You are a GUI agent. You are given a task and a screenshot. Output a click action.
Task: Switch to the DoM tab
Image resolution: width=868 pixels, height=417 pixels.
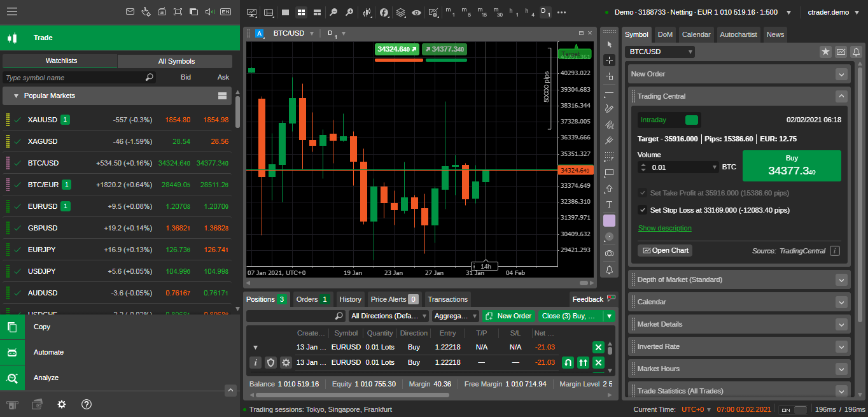(x=664, y=34)
